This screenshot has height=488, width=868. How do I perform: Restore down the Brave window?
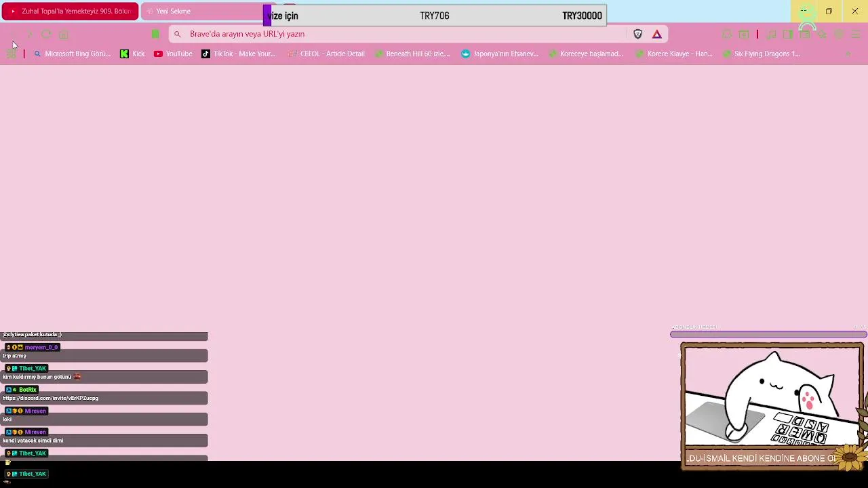click(x=829, y=11)
